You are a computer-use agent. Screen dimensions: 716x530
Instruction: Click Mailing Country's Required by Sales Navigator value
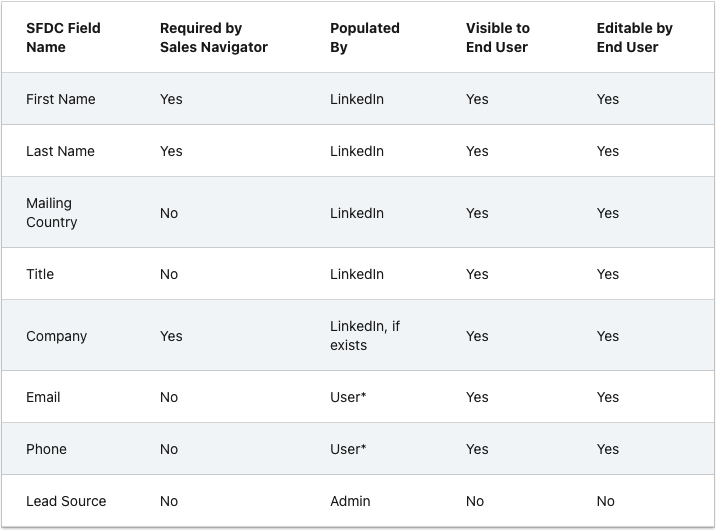click(169, 213)
